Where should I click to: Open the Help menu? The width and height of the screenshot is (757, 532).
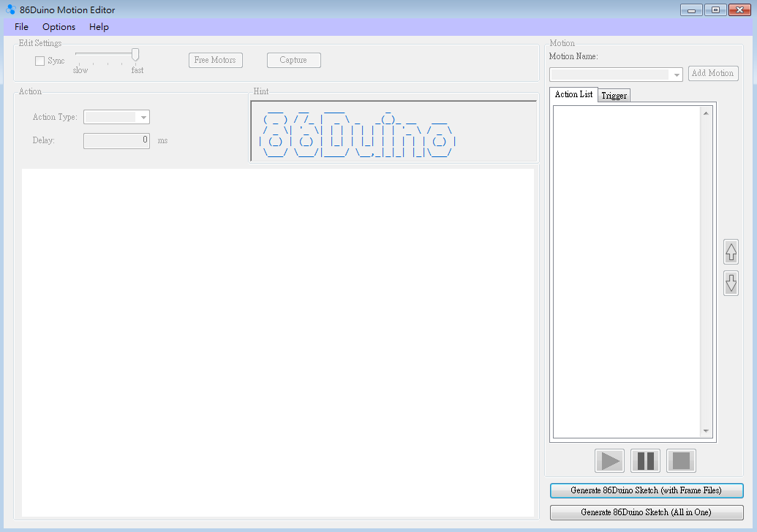99,27
